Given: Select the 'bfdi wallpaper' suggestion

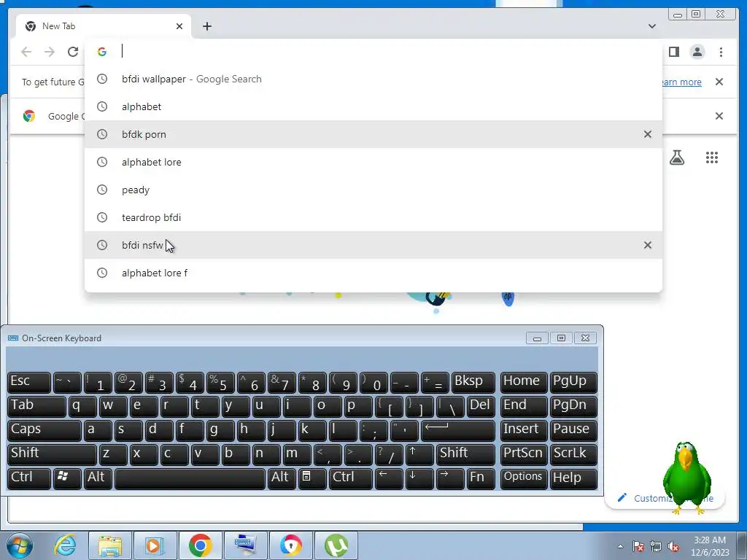Looking at the screenshot, I should 373,79.
